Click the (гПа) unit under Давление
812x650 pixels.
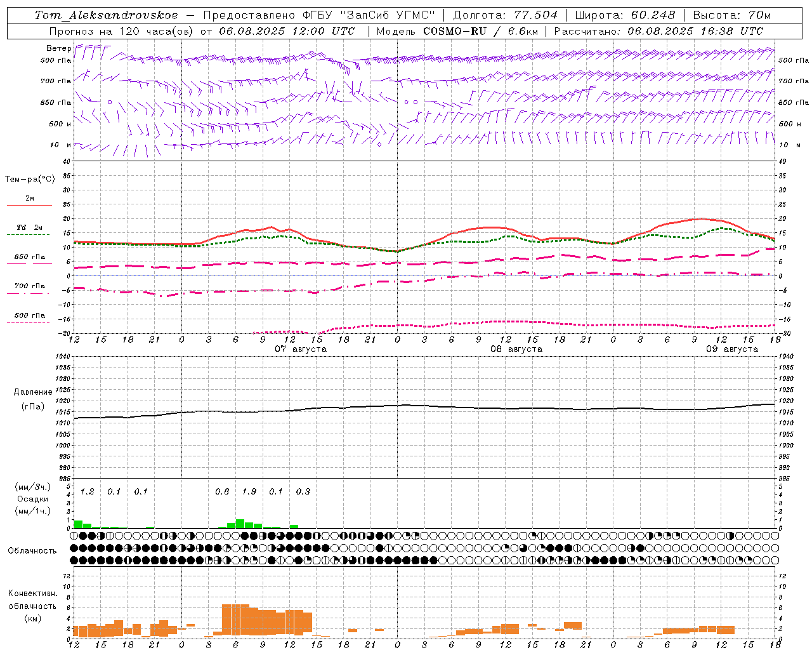(x=33, y=407)
